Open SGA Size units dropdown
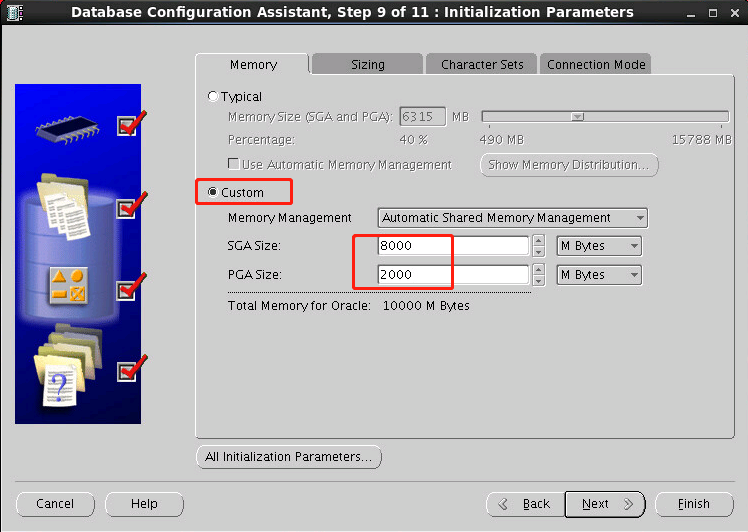 coord(599,246)
